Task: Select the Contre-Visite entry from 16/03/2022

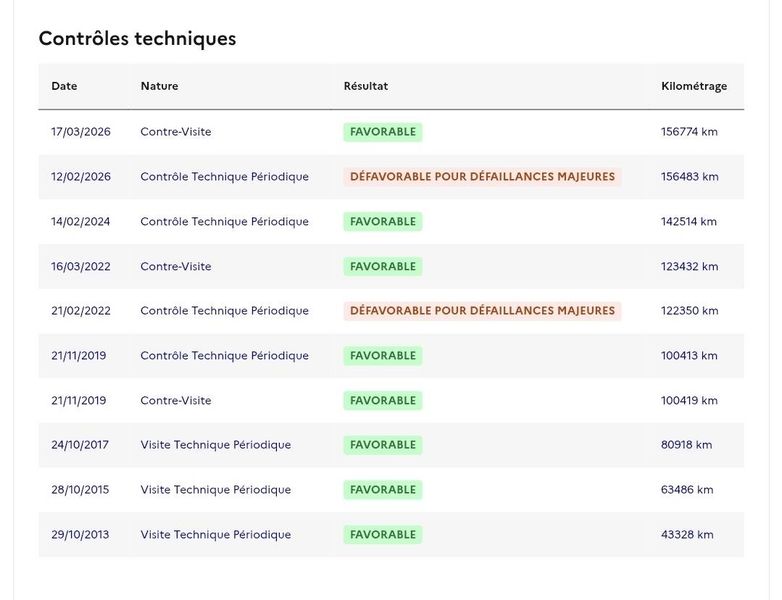Action: tap(176, 266)
